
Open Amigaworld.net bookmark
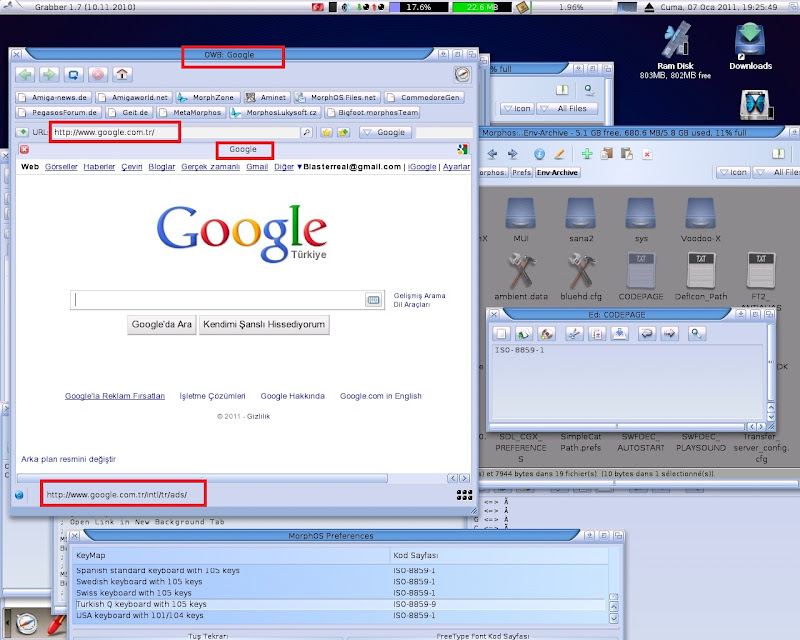coord(134,97)
